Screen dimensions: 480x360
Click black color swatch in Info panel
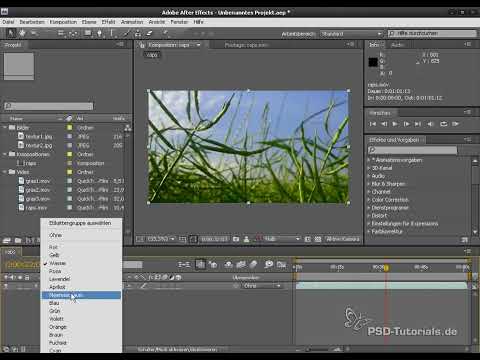[x=373, y=62]
